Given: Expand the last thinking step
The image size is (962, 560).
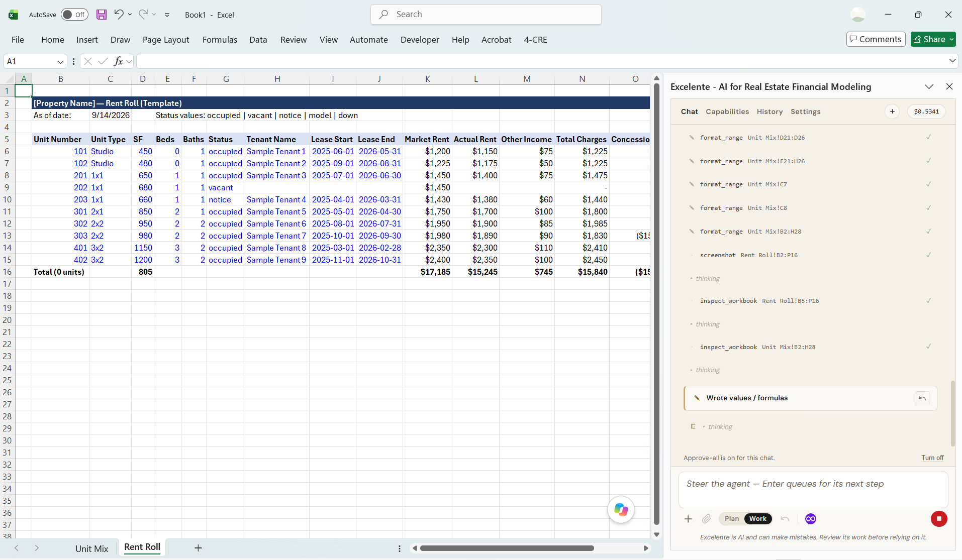Looking at the screenshot, I should pos(717,427).
